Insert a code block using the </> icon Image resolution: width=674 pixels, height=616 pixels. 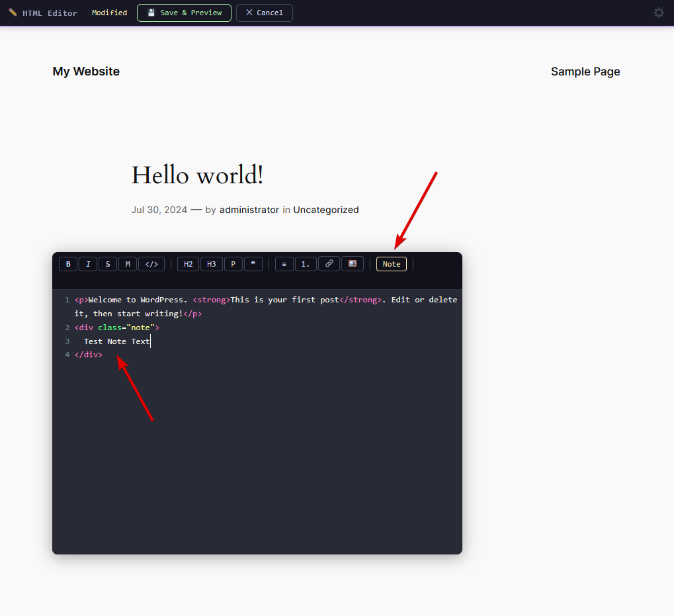(151, 263)
